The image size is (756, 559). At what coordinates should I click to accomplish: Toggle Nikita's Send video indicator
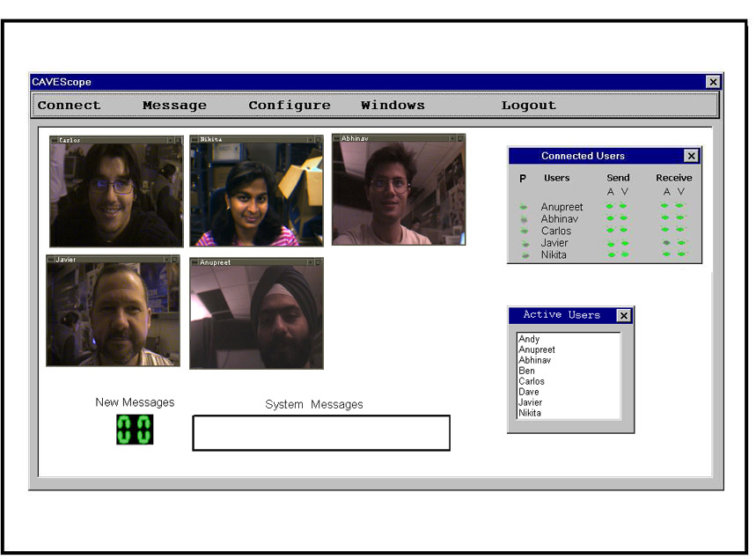(625, 254)
